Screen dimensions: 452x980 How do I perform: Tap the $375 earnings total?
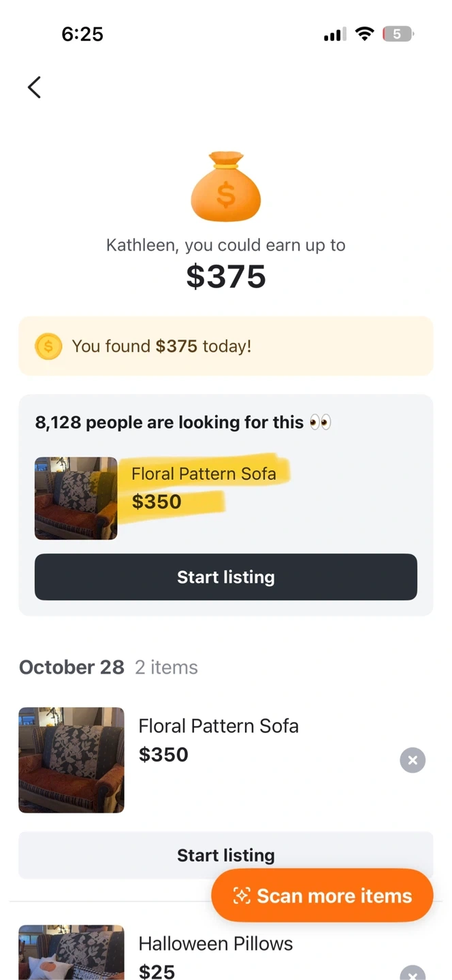click(225, 276)
